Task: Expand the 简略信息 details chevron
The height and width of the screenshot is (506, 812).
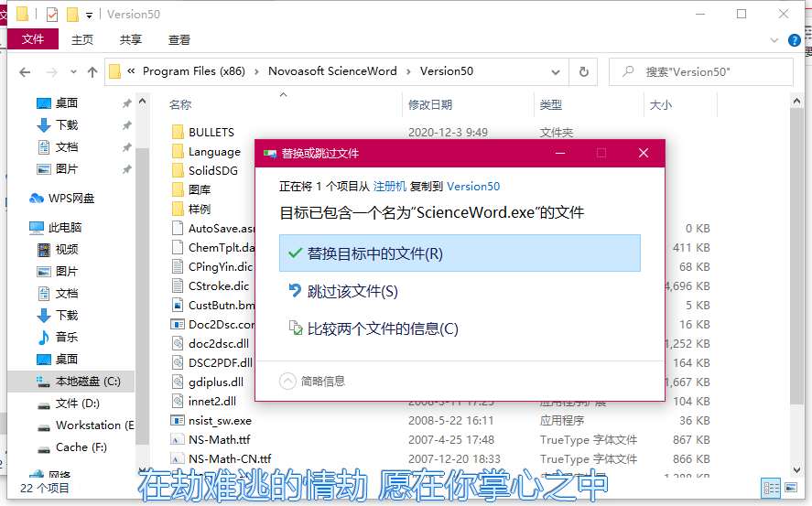Action: click(287, 382)
